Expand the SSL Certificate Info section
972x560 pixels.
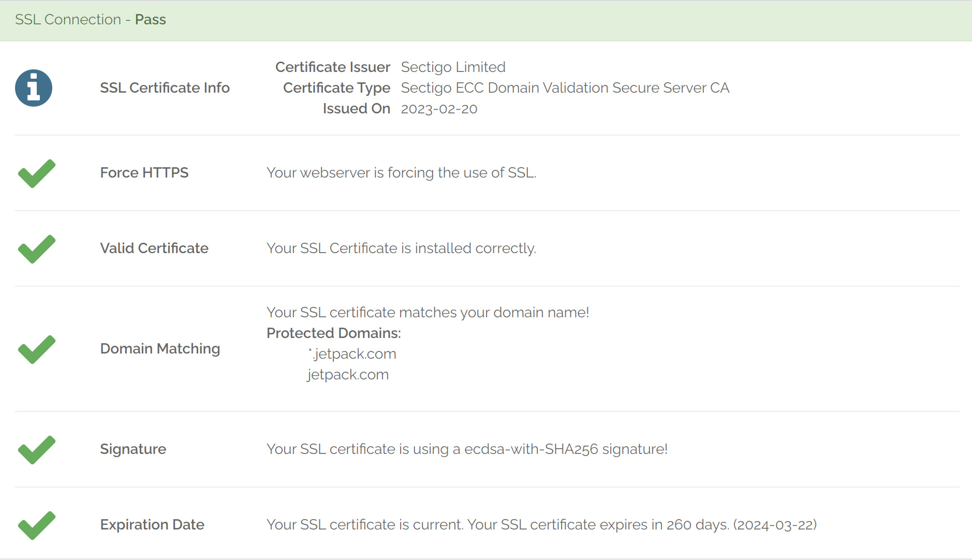coord(165,87)
